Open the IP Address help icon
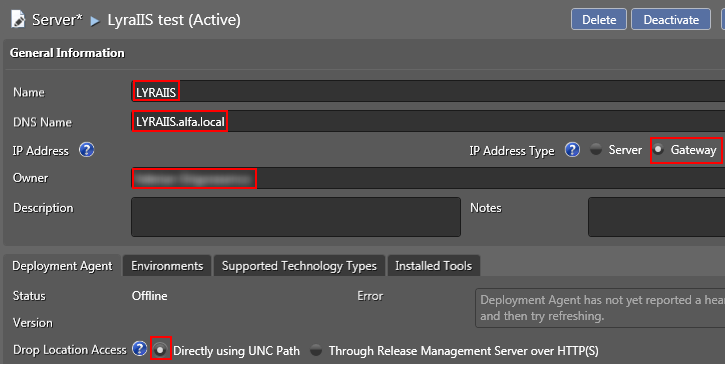This screenshot has width=725, height=365. coord(86,150)
